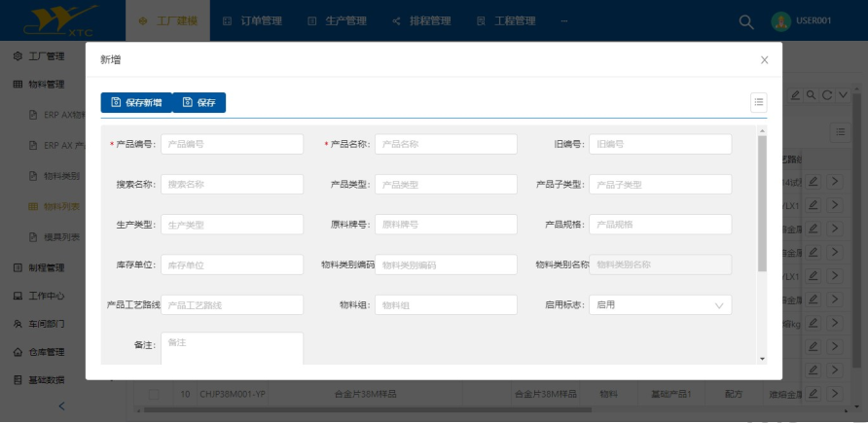This screenshot has width=868, height=423.
Task: Focus the 产品名称 input field
Action: point(447,144)
